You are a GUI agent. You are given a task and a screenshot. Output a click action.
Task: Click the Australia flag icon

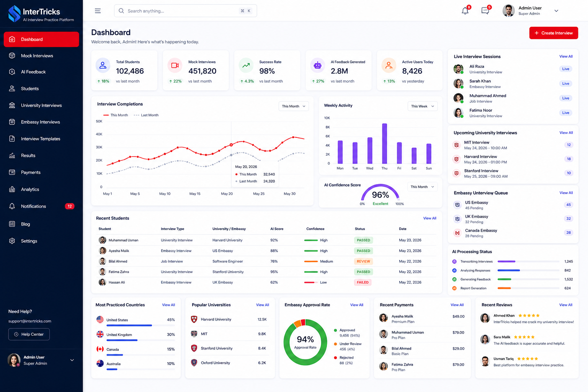100,363
